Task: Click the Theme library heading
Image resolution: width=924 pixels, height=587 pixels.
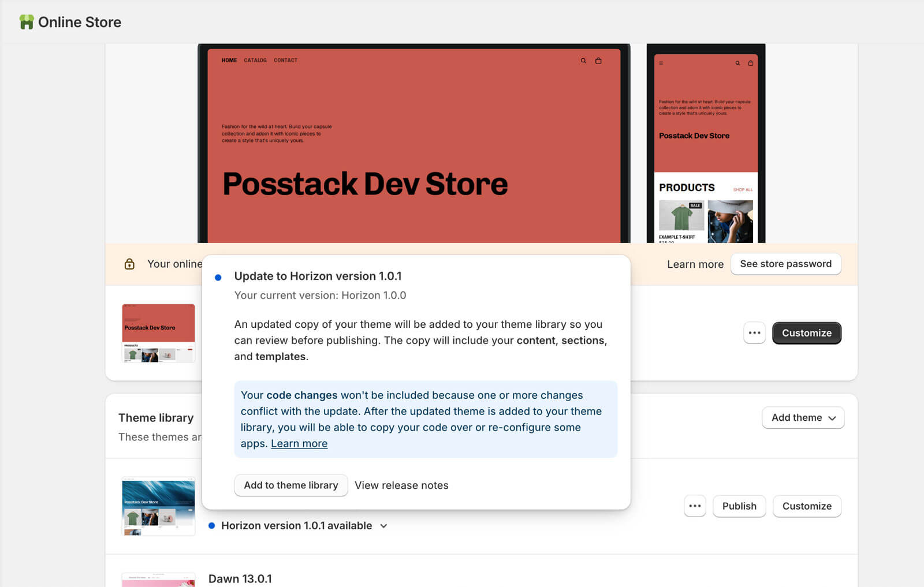Action: [x=156, y=418]
